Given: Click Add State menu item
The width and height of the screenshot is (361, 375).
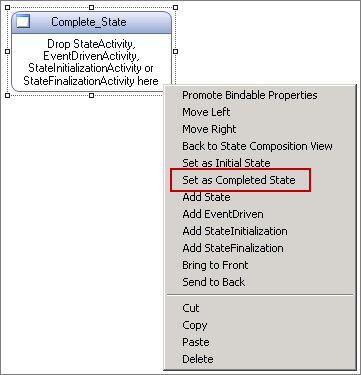Looking at the screenshot, I should click(206, 197).
